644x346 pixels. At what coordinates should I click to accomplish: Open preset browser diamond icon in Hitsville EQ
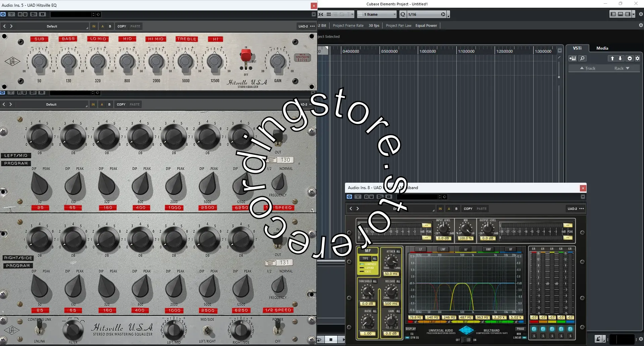pyautogui.click(x=98, y=14)
